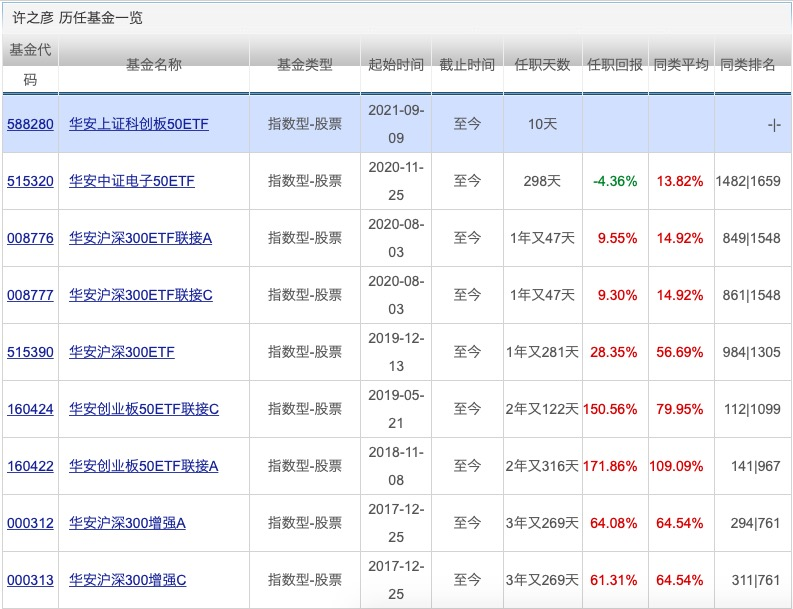Select the 2021-09-09 start date cell

396,124
